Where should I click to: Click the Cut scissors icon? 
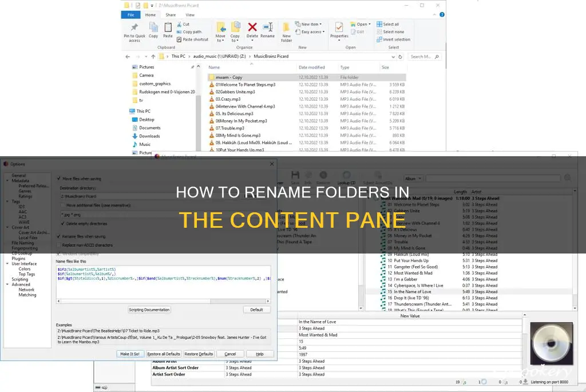[179, 24]
